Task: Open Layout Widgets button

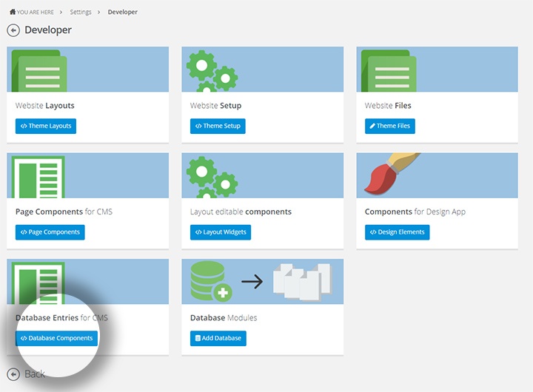Action: [221, 232]
